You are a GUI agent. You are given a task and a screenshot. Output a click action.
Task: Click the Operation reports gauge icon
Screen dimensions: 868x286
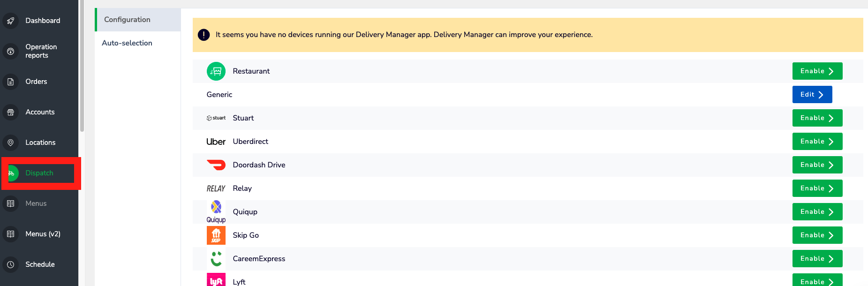pos(10,51)
